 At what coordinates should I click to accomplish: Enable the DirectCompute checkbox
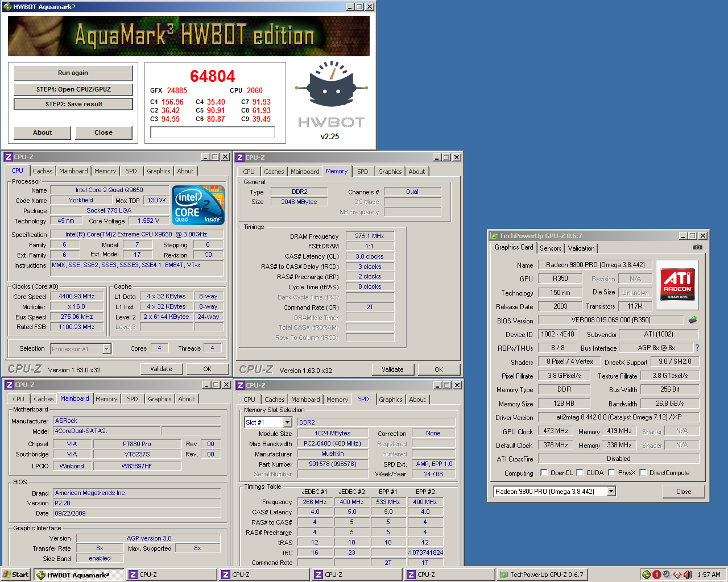(643, 473)
